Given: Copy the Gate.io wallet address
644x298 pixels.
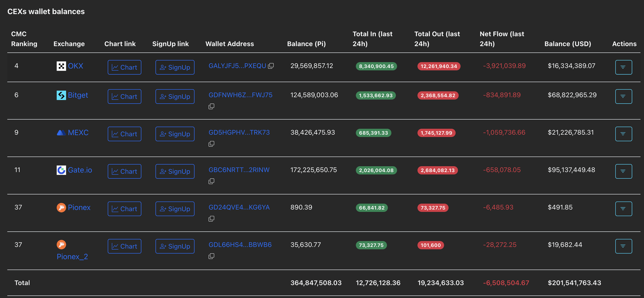Looking at the screenshot, I should pos(211,181).
